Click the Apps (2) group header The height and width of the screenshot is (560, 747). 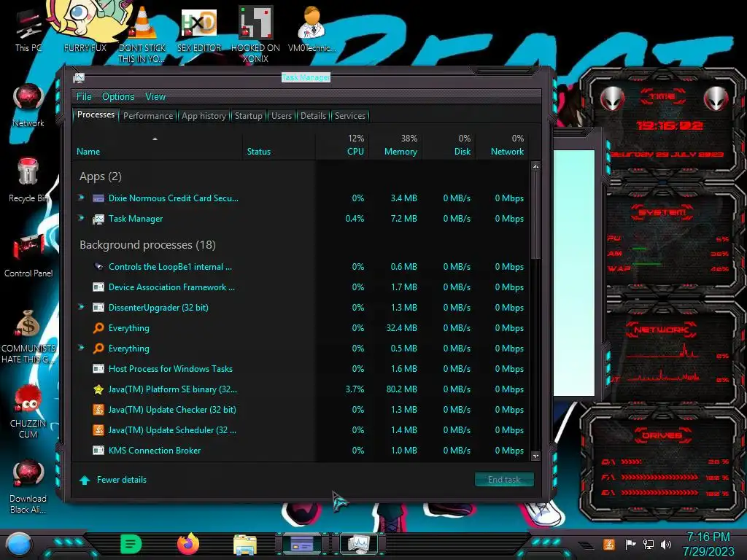coord(101,176)
